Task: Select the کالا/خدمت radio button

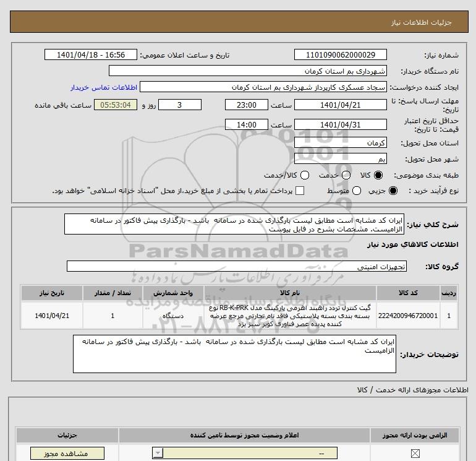Action: 305,175
